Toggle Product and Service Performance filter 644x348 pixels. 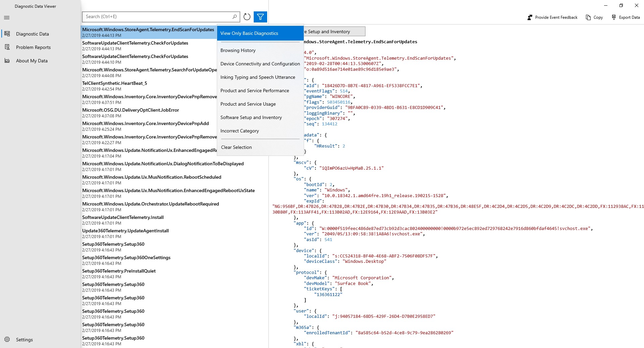click(x=254, y=91)
